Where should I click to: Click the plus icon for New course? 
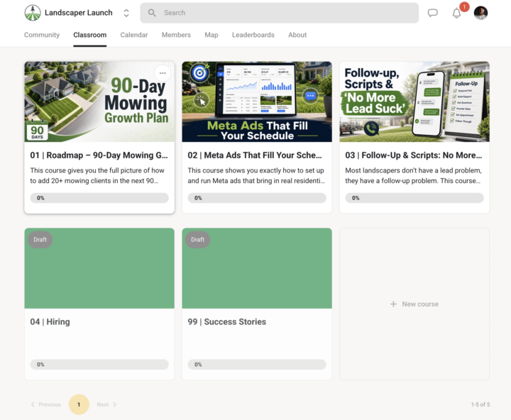(393, 304)
